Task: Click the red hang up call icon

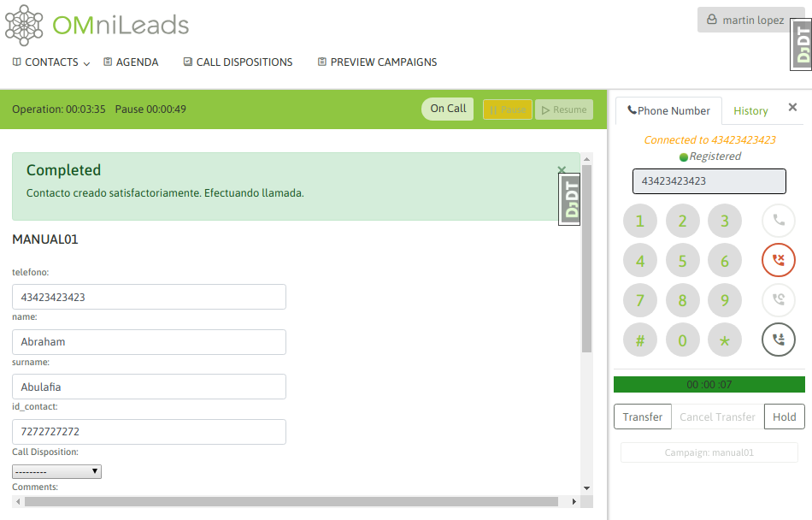Action: (778, 260)
